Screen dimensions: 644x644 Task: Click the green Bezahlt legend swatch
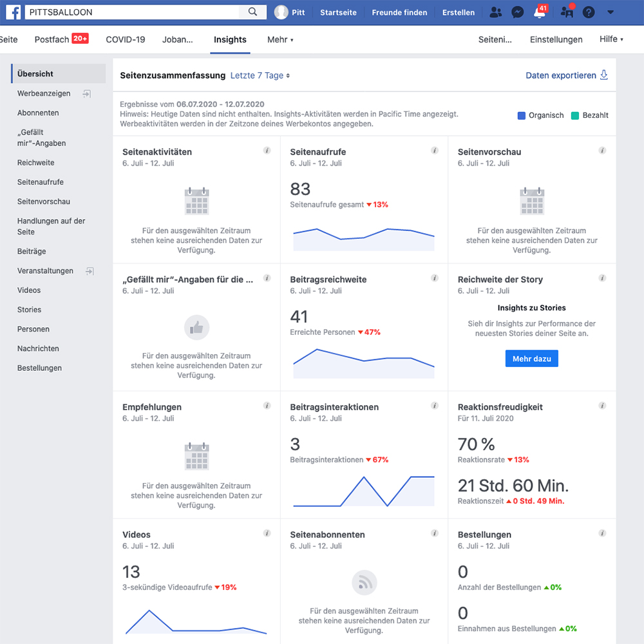pos(575,116)
